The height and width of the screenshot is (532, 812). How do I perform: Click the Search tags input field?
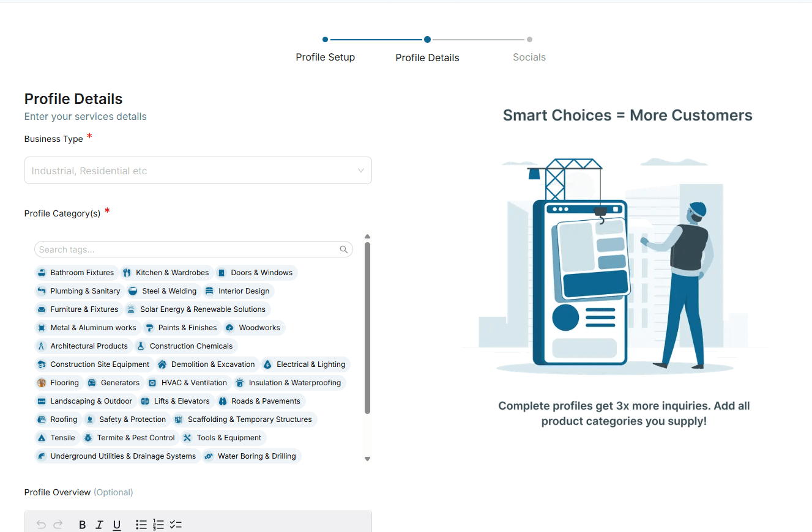193,249
